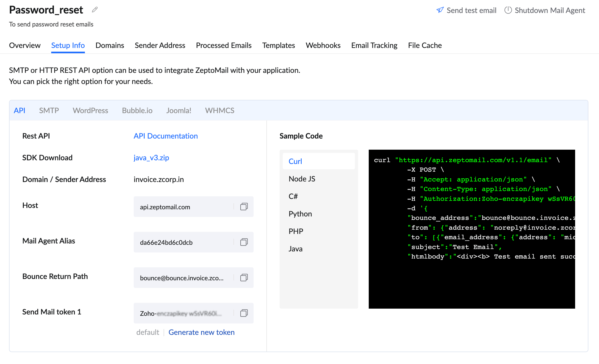The width and height of the screenshot is (599, 364).
Task: Copy the Mail Agent Alias value
Action: pos(244,242)
